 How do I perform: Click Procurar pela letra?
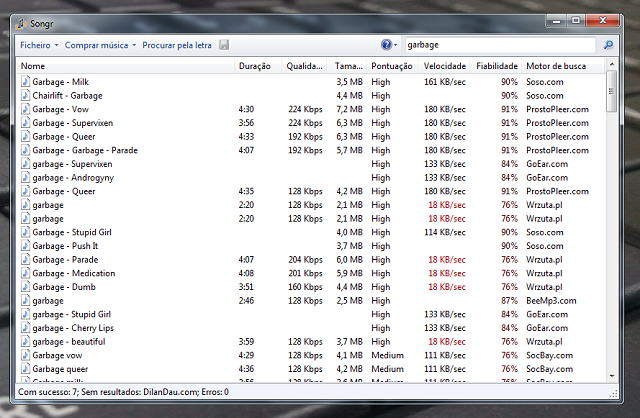coord(177,45)
